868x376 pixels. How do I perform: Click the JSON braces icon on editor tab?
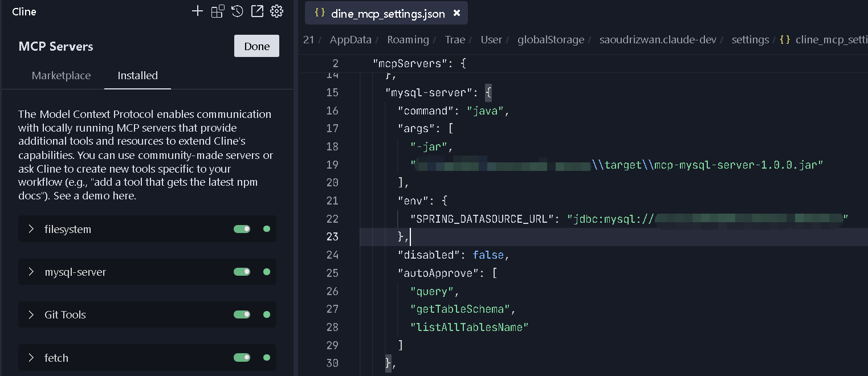(x=320, y=13)
